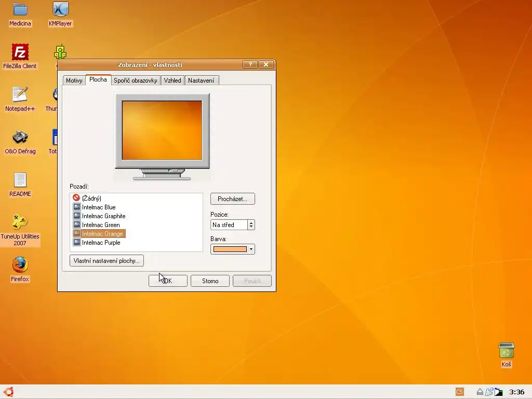The height and width of the screenshot is (399, 532).
Task: Go to the Nastavení tab
Action: click(x=201, y=81)
